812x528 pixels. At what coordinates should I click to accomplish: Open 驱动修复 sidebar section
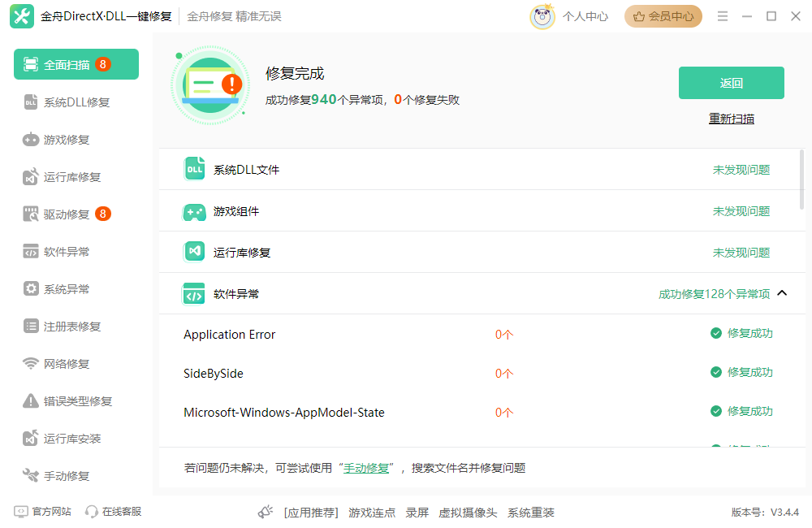point(76,214)
